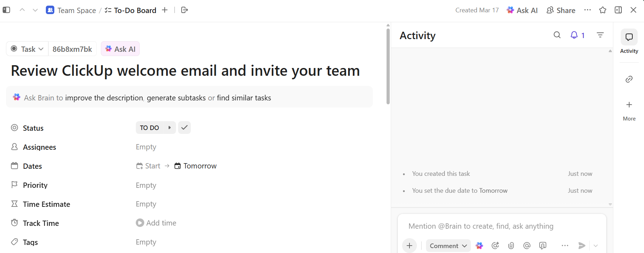Viewport: 644px width, 253px height.
Task: Open the More menu in sidebar
Action: tap(629, 110)
